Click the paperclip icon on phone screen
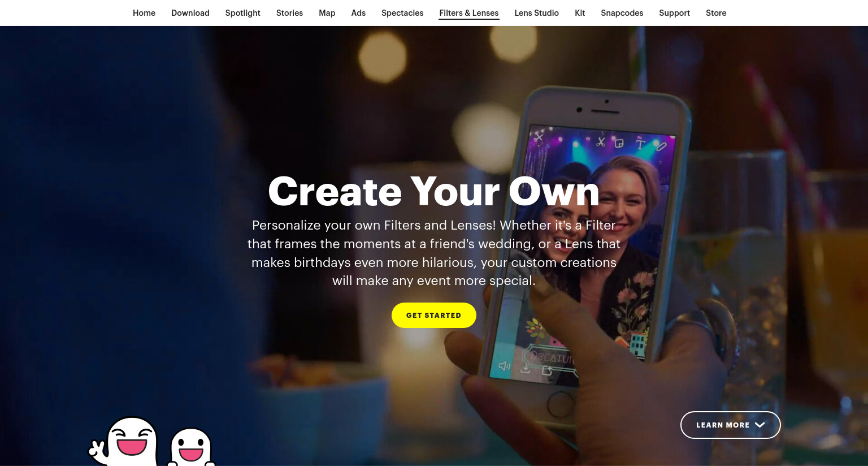Viewport: 868px width, 466px height. click(x=661, y=146)
